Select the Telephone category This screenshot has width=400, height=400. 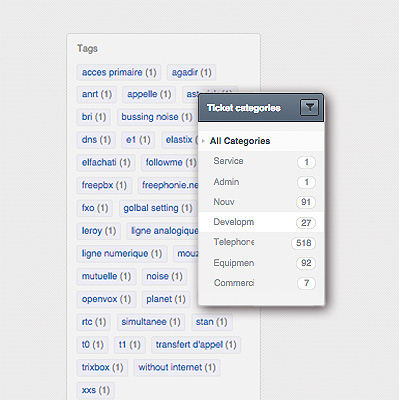(234, 242)
